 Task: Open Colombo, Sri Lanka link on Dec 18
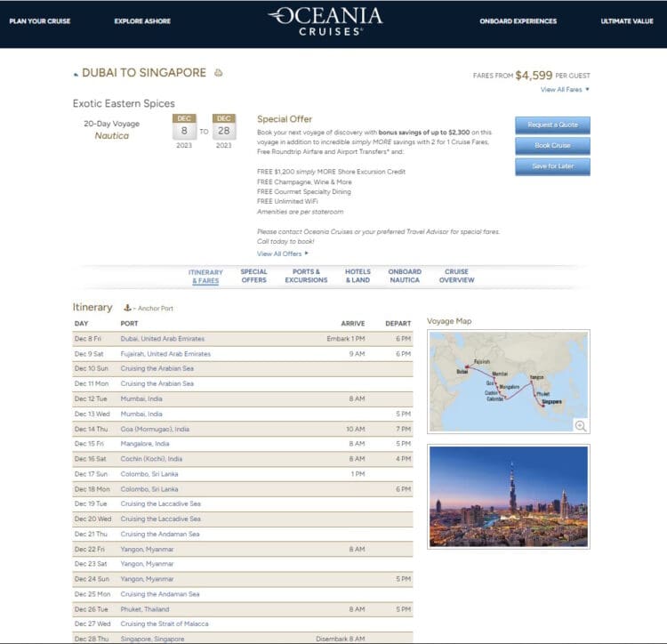149,489
